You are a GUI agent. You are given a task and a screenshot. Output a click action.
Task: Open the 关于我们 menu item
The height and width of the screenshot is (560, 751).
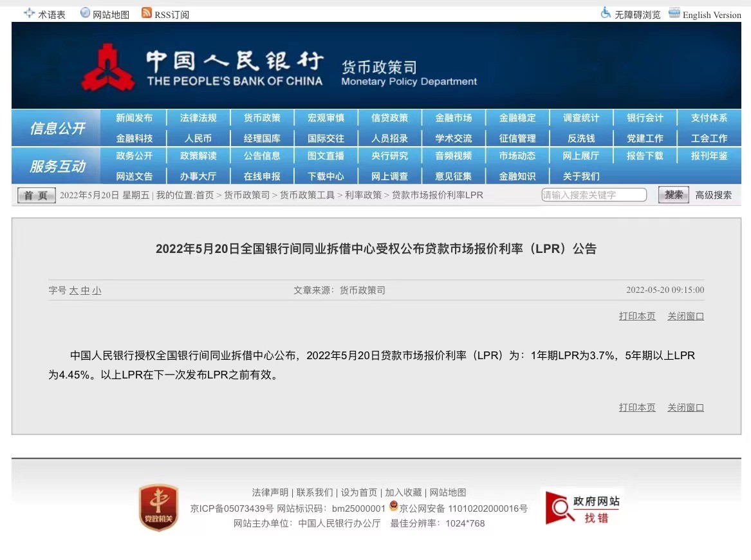coord(581,176)
